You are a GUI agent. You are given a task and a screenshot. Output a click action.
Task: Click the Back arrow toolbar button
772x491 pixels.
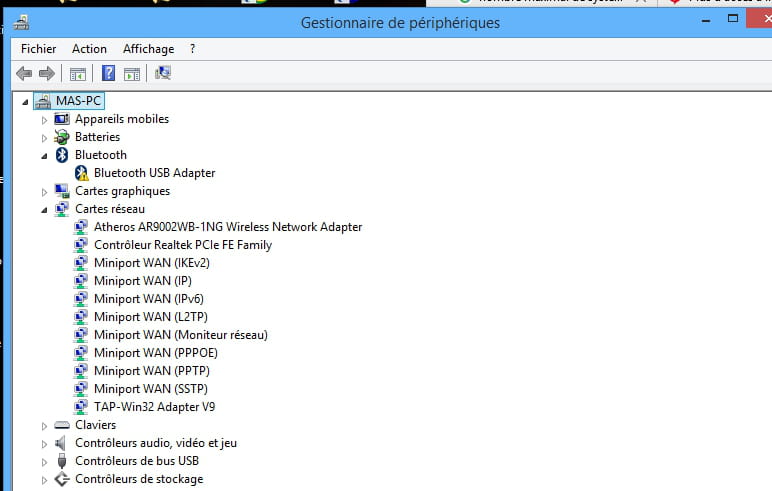point(24,74)
